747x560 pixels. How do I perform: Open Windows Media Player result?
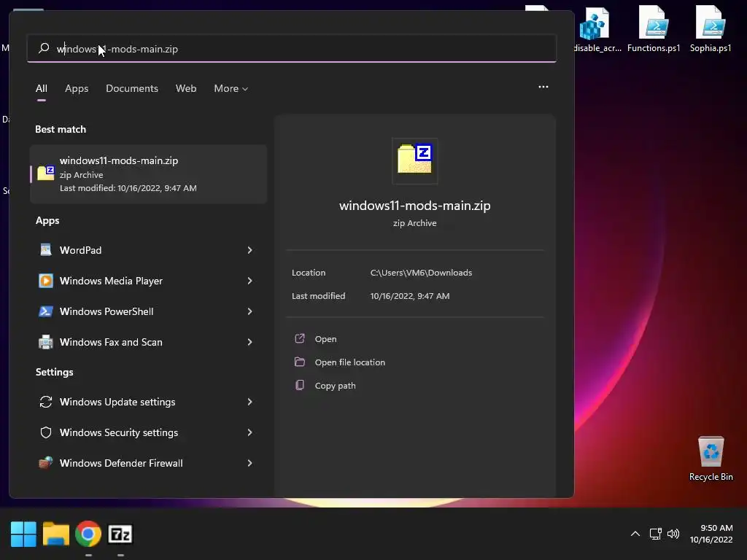tap(148, 281)
